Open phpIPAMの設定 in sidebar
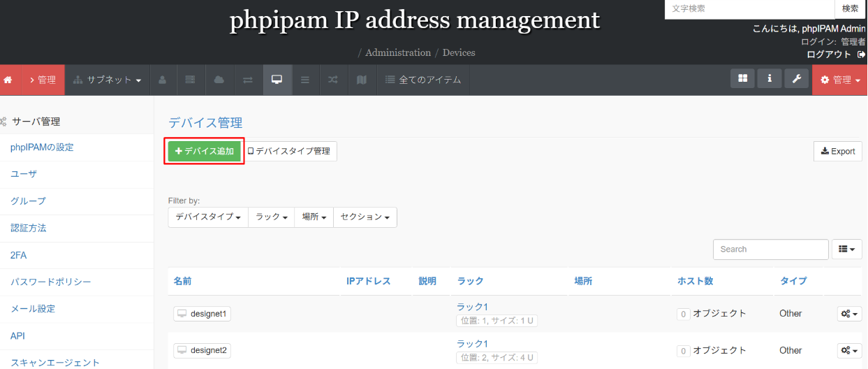The width and height of the screenshot is (868, 369). point(42,147)
